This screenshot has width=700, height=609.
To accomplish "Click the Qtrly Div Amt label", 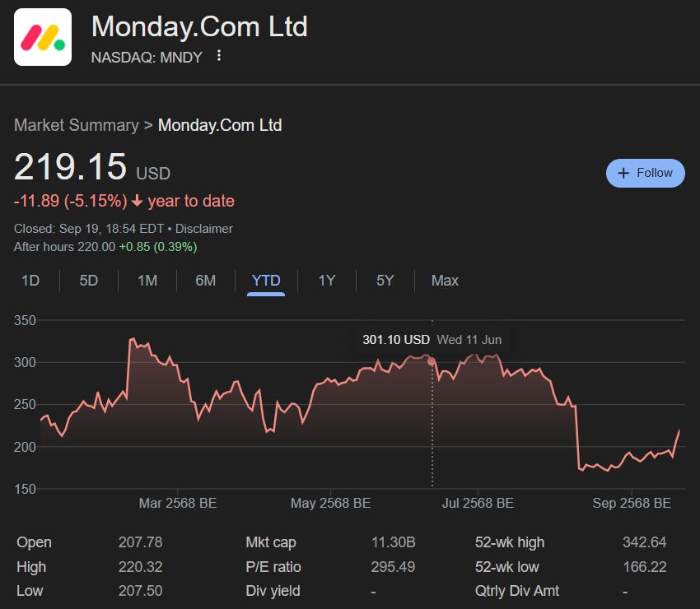I will (516, 591).
